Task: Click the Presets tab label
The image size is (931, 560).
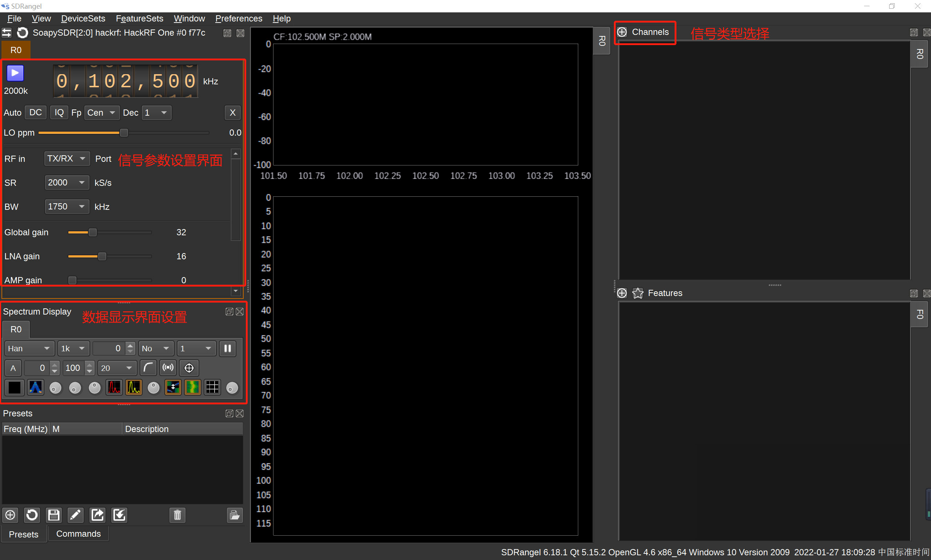Action: (23, 533)
